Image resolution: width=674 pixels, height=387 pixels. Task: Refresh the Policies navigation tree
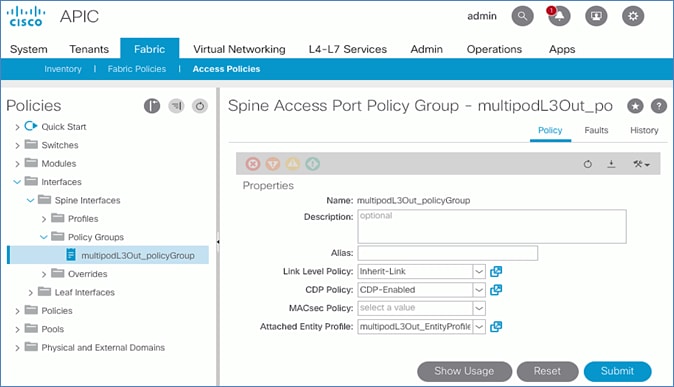pyautogui.click(x=200, y=106)
